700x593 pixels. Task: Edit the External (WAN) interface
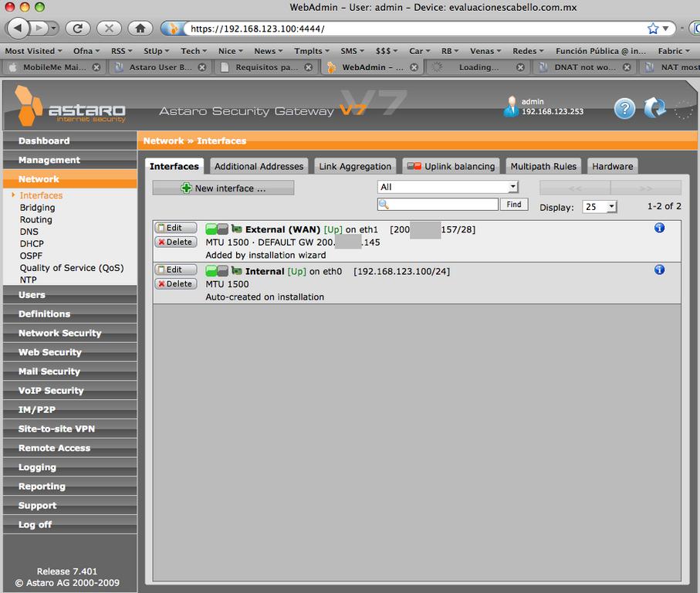tap(176, 228)
